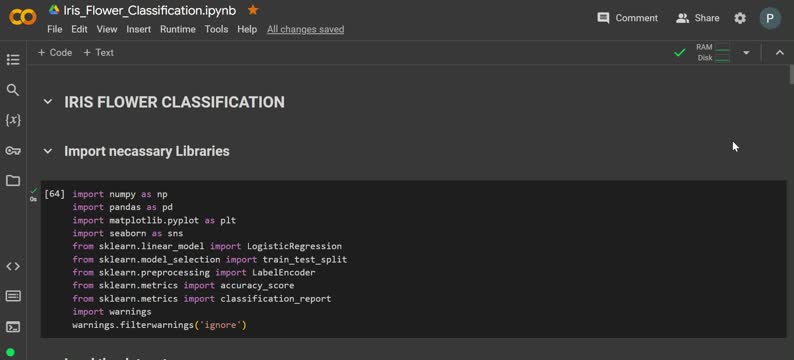
Task: Collapse the IRIS FLOWER CLASSIFICATION section
Action: point(48,102)
